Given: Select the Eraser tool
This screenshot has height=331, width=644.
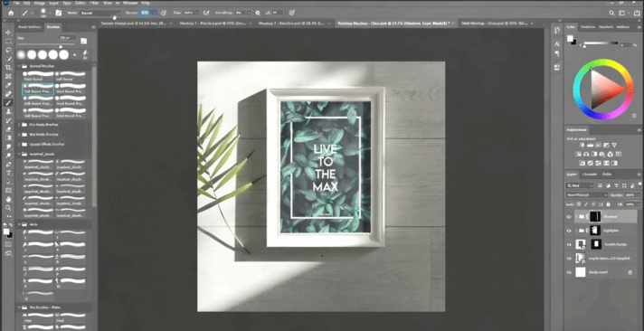Looking at the screenshot, I should coord(8,129).
